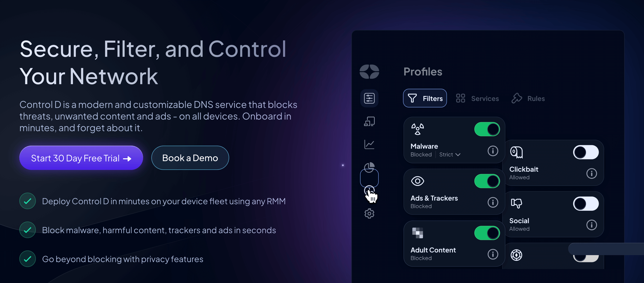Select the Filters tab in Profiles
Image resolution: width=644 pixels, height=283 pixels.
point(425,98)
